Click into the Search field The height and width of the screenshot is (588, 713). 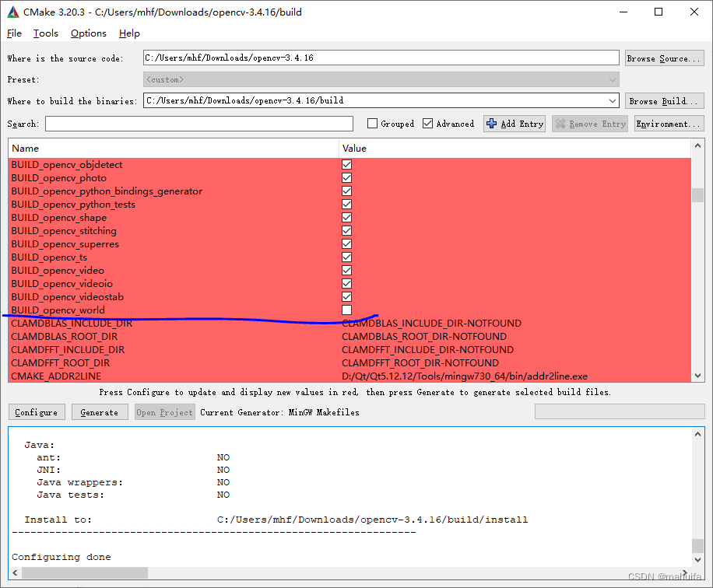point(199,124)
